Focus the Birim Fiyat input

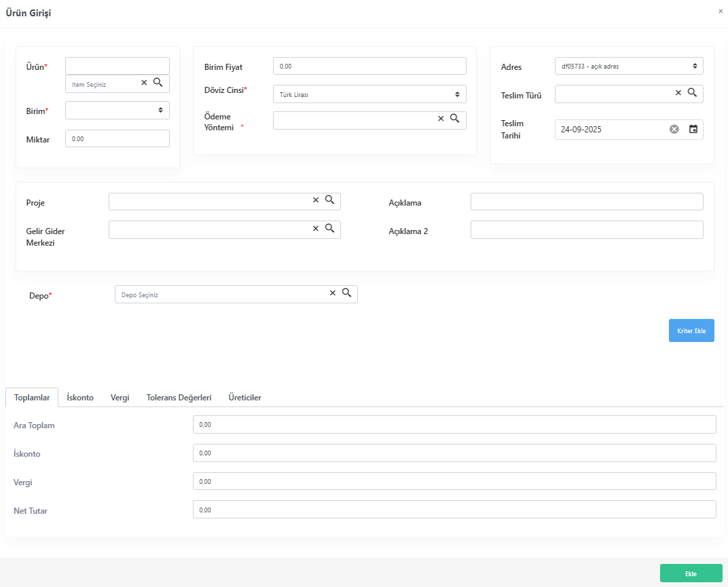coord(369,66)
